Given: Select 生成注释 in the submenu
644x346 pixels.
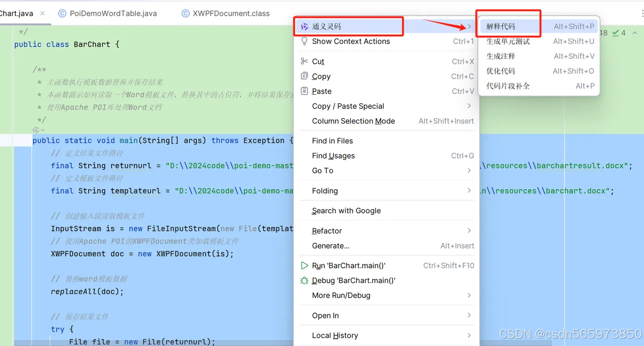Looking at the screenshot, I should [539, 56].
